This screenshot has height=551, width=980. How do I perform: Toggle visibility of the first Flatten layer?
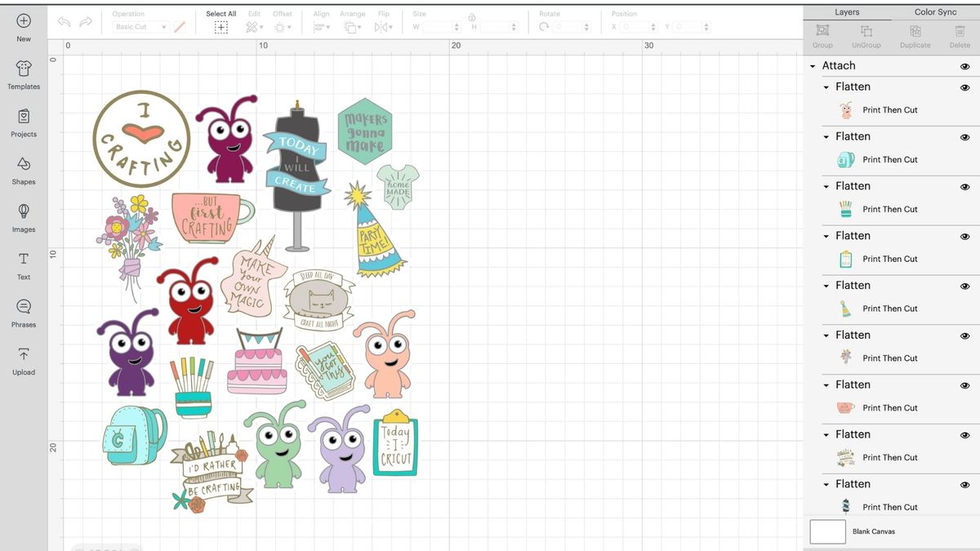(964, 87)
